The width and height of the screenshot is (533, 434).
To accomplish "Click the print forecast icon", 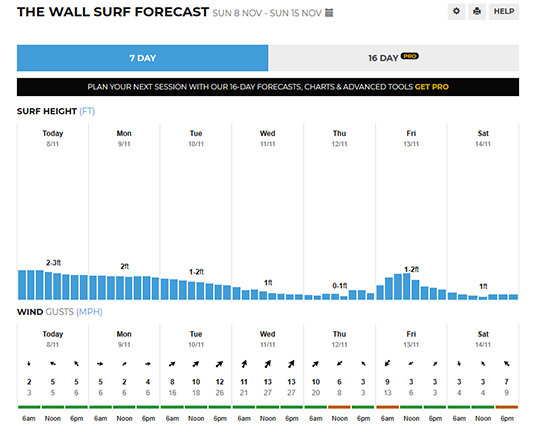I will point(477,12).
